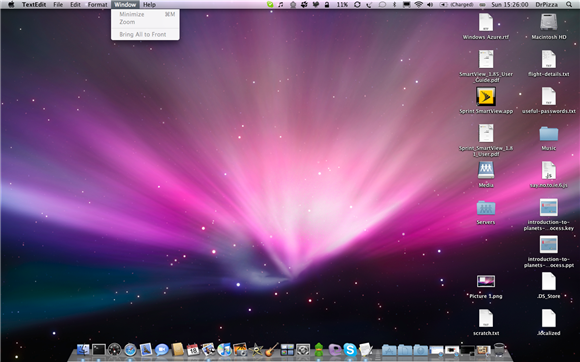Select the Servers folder on desktop

pyautogui.click(x=486, y=207)
